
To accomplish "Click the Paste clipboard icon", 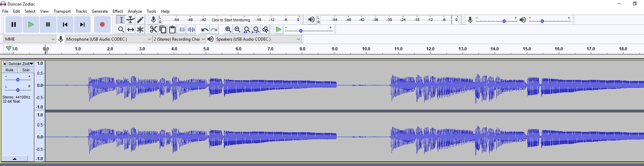I will click(172, 30).
